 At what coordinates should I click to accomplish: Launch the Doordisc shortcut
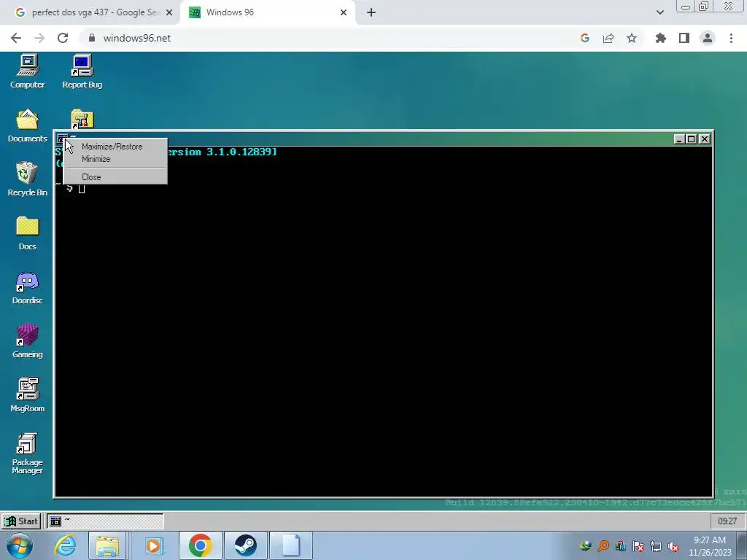pos(27,287)
